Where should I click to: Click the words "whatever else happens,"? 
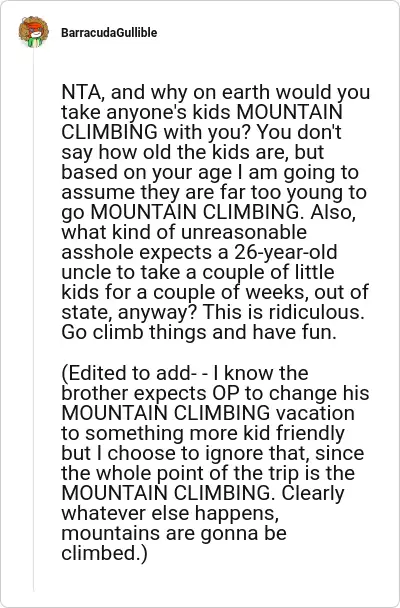[x=170, y=513]
